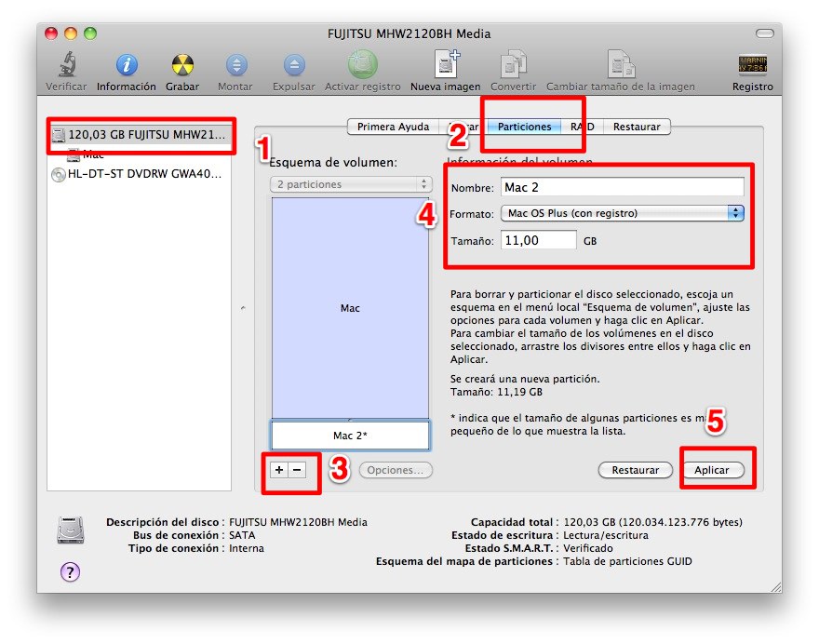
Task: Switch to the RAID tab
Action: (x=582, y=127)
